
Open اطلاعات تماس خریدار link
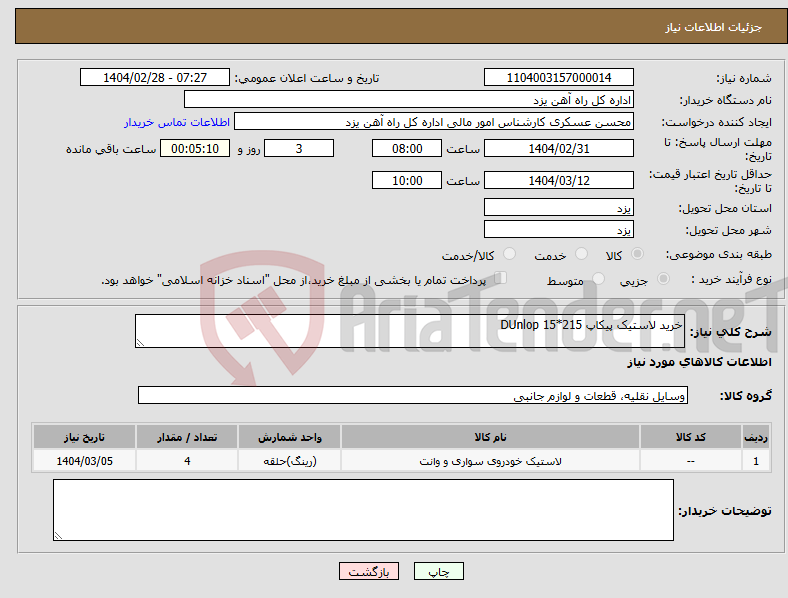click(x=177, y=122)
